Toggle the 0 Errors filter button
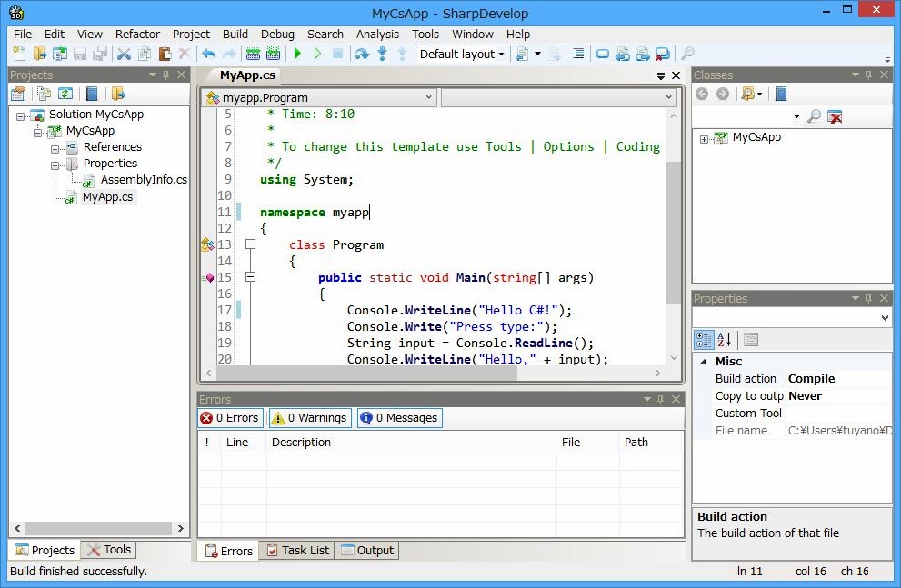This screenshot has width=901, height=588. (231, 418)
